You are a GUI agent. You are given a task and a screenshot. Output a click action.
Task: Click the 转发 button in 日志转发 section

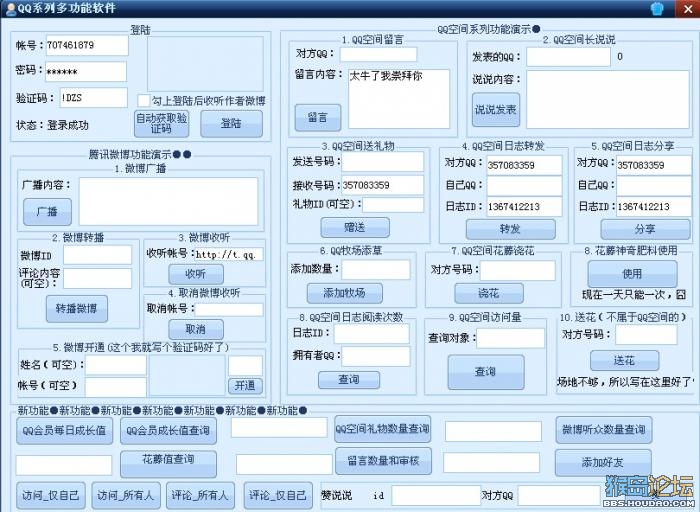pos(511,229)
